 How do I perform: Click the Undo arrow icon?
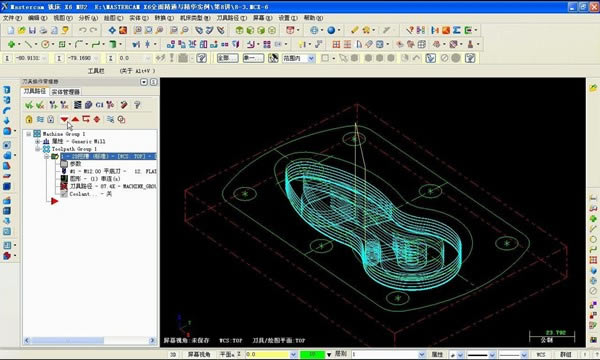(x=82, y=30)
